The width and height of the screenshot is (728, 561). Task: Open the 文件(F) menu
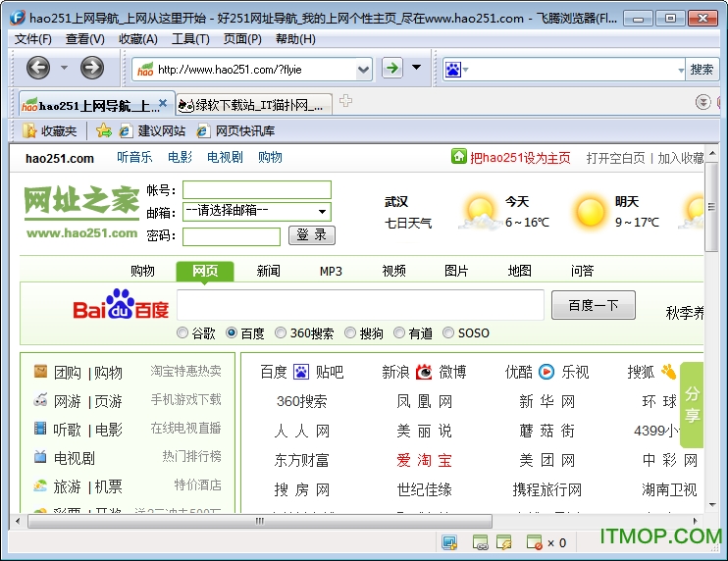(x=33, y=39)
